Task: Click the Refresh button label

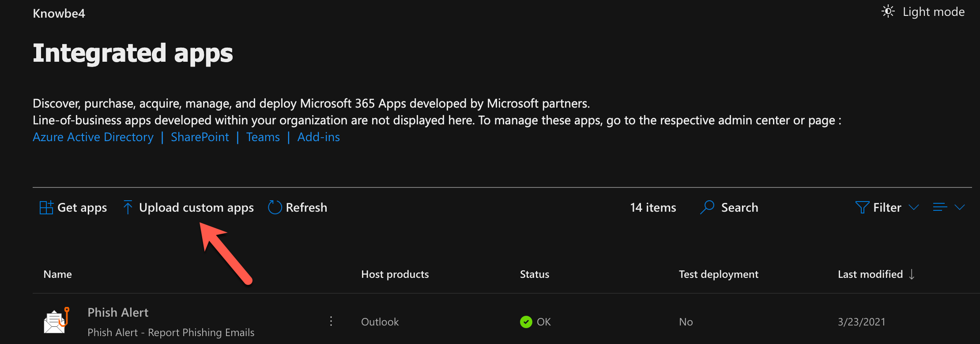Action: click(x=306, y=207)
